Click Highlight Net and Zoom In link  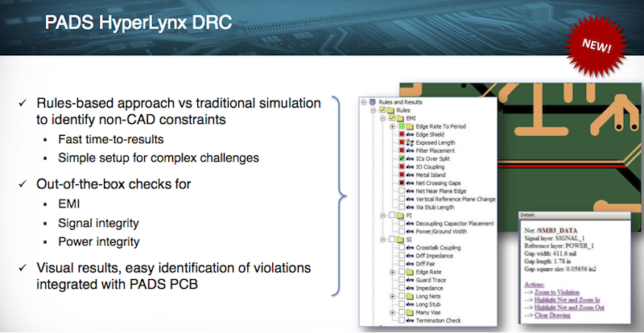click(568, 300)
